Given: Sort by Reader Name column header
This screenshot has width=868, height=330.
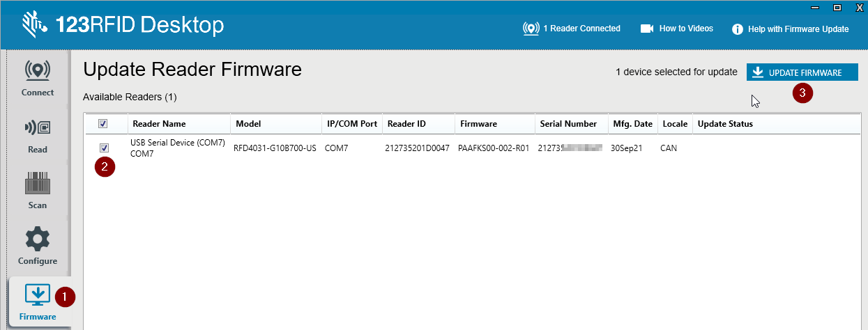Looking at the screenshot, I should (159, 124).
